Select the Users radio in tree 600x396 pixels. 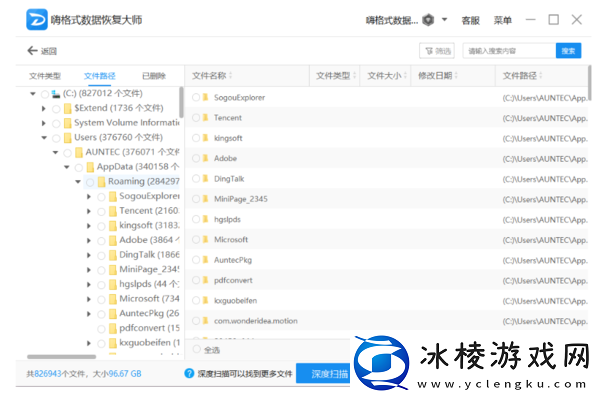[56, 138]
